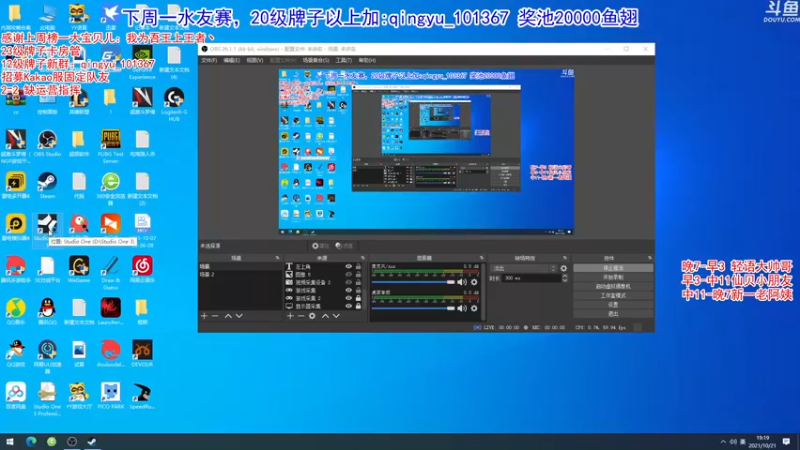Open the 场景集合(S) menu in OBS
This screenshot has width=800, height=450.
tap(316, 60)
